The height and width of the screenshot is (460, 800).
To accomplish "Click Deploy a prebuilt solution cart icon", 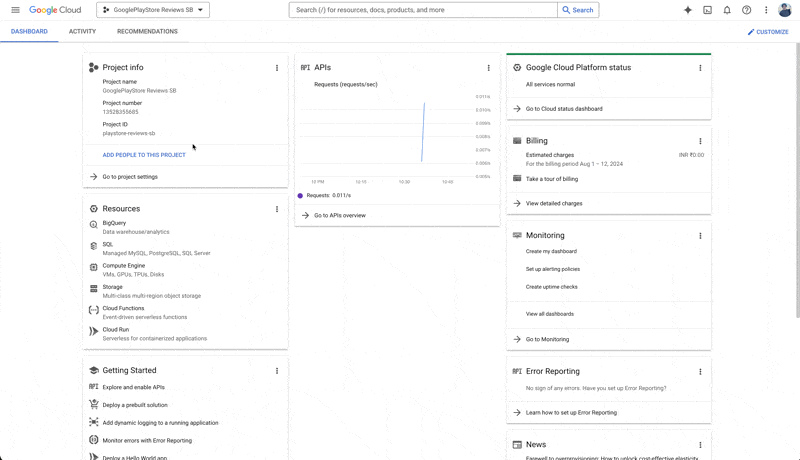I will click(93, 404).
